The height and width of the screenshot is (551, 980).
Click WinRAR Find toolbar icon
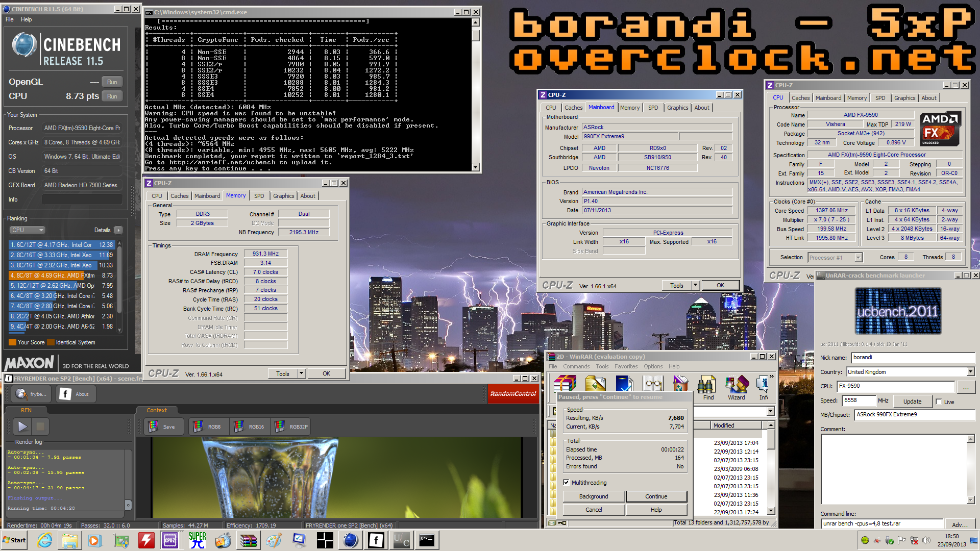708,388
